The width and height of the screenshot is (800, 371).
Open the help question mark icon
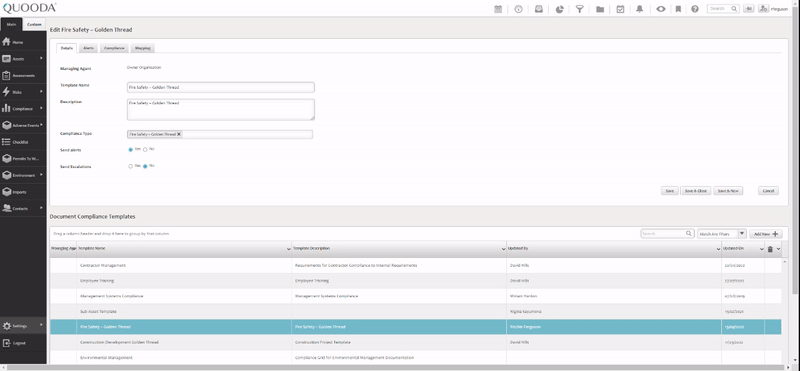[695, 9]
